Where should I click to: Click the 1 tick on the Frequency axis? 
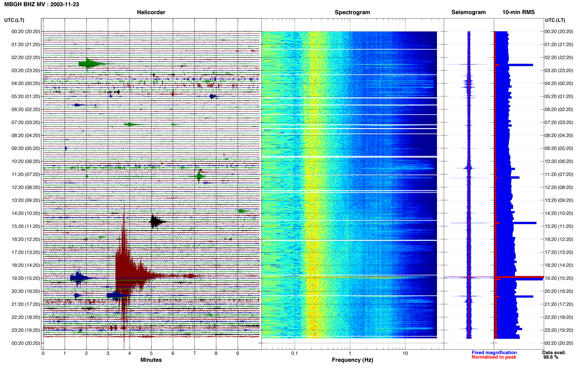pyautogui.click(x=350, y=353)
